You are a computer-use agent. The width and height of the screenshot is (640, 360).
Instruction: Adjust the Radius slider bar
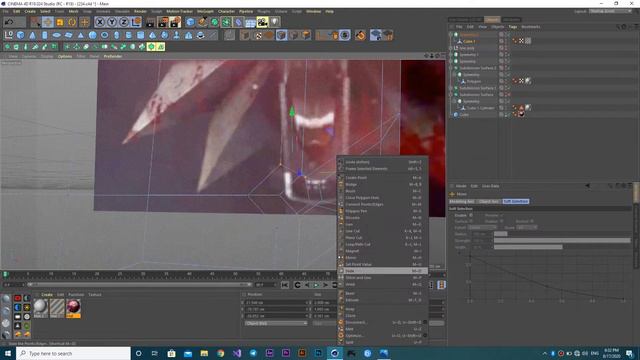[x=501, y=234]
